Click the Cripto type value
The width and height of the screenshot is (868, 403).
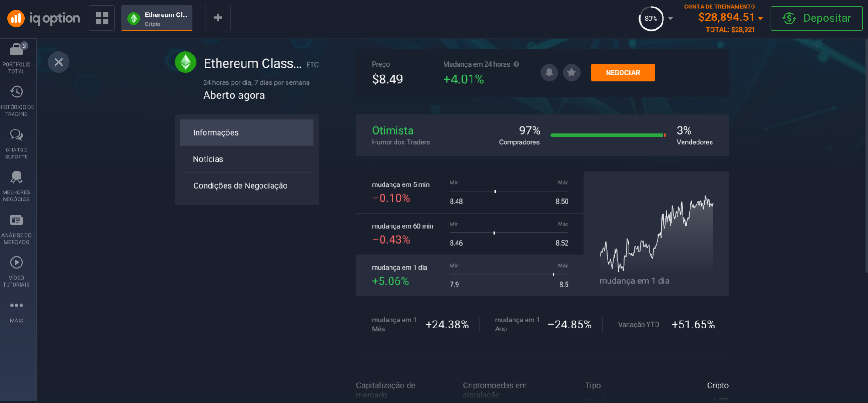coord(718,385)
